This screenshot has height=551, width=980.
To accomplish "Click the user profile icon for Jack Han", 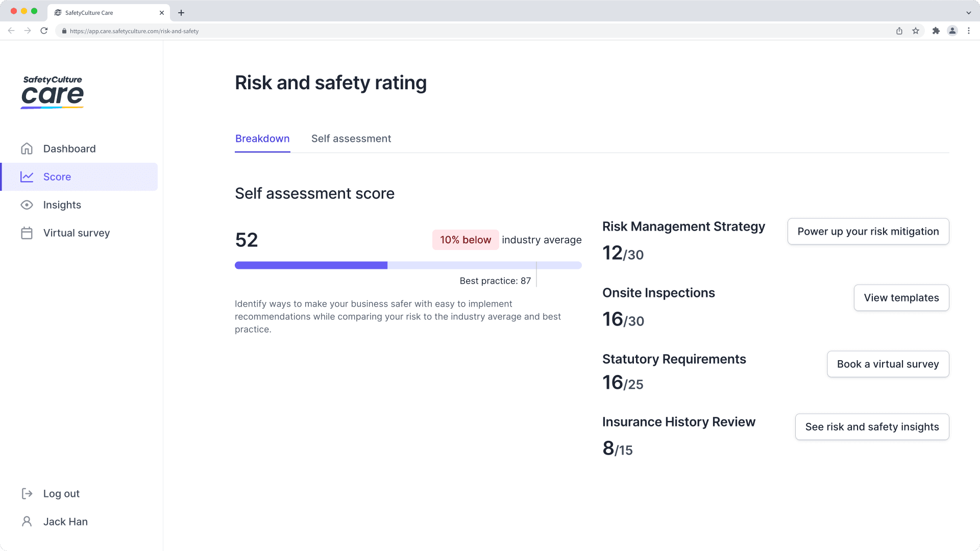I will tap(26, 521).
